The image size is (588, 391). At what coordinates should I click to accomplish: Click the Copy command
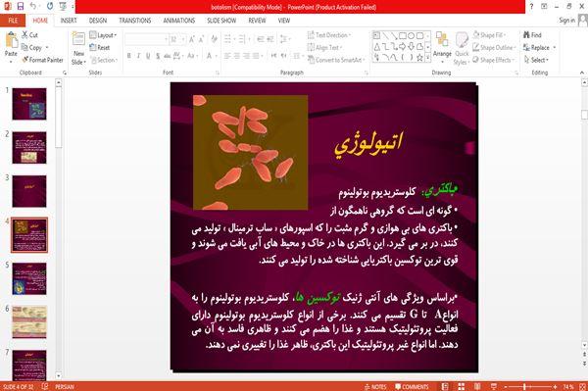[32, 48]
